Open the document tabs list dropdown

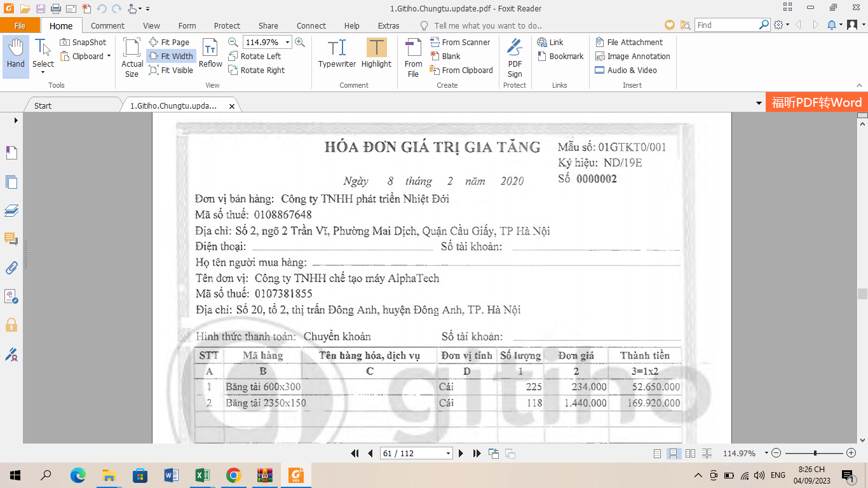coord(759,103)
